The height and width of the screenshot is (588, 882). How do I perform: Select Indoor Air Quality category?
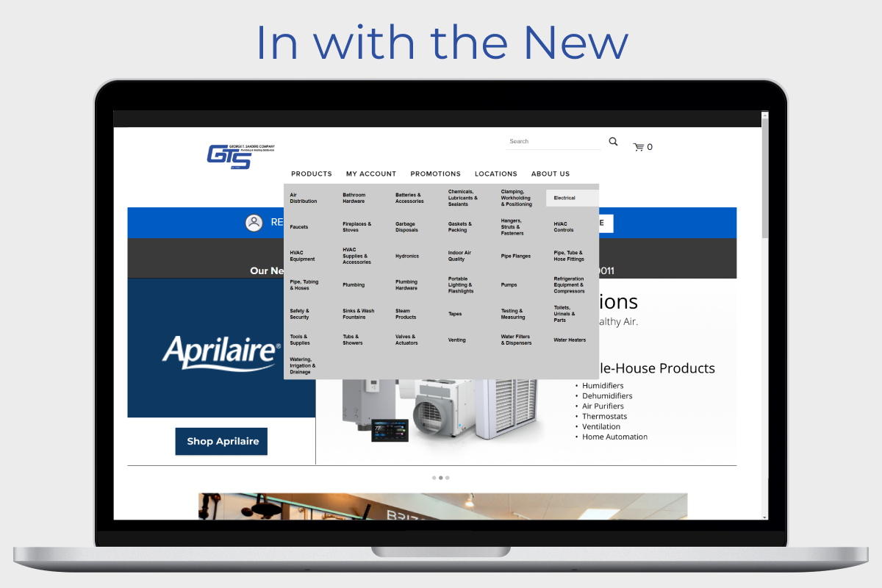coord(460,256)
